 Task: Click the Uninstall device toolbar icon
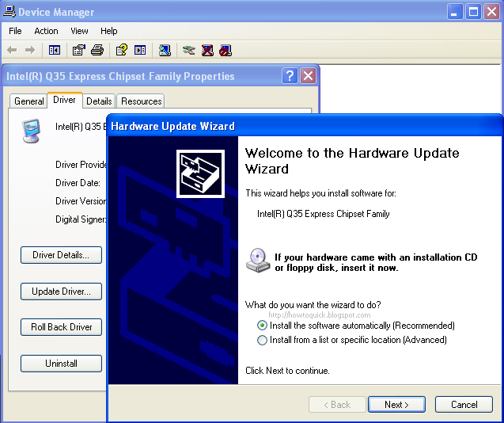pos(207,50)
